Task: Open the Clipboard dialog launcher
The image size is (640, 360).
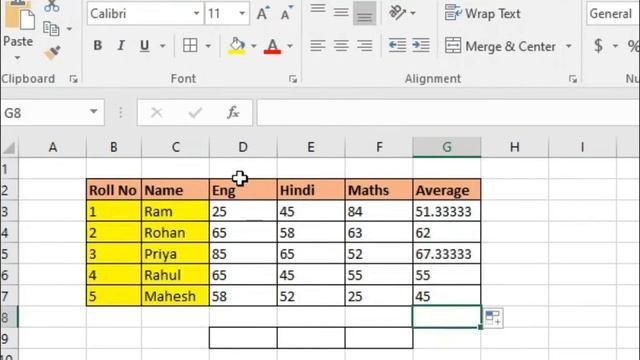Action: pos(73,79)
